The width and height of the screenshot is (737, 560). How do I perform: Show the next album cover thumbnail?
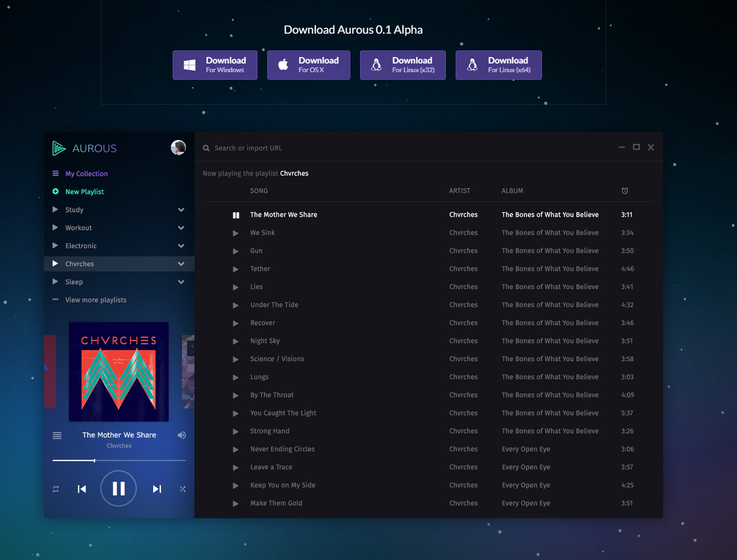pyautogui.click(x=188, y=372)
